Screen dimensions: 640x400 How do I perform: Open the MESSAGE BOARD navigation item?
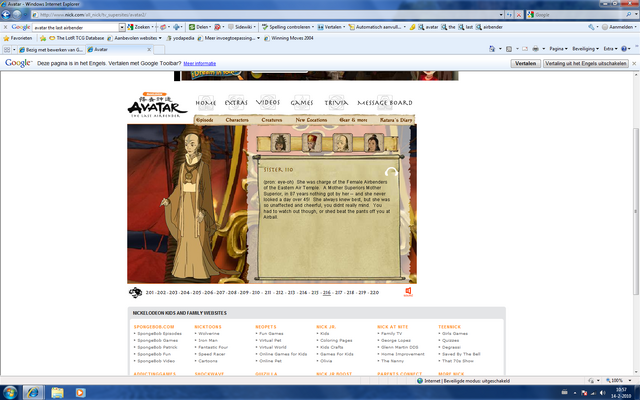click(x=385, y=103)
